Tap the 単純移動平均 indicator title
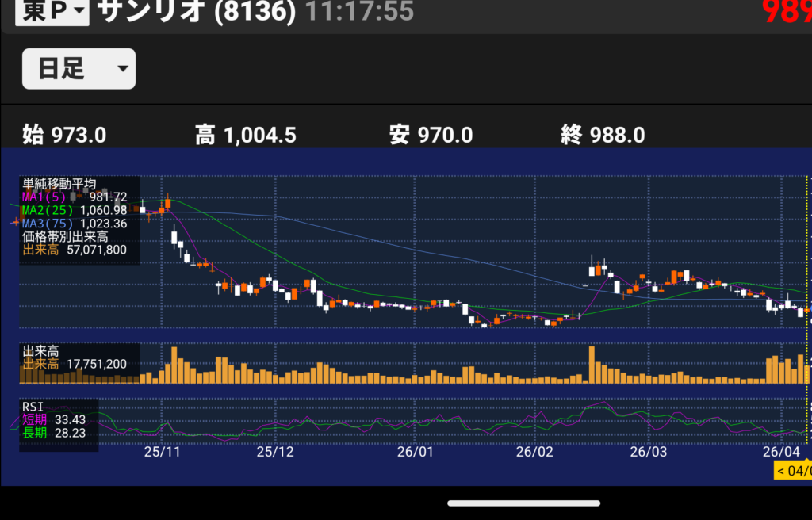The height and width of the screenshot is (520, 812). (59, 184)
